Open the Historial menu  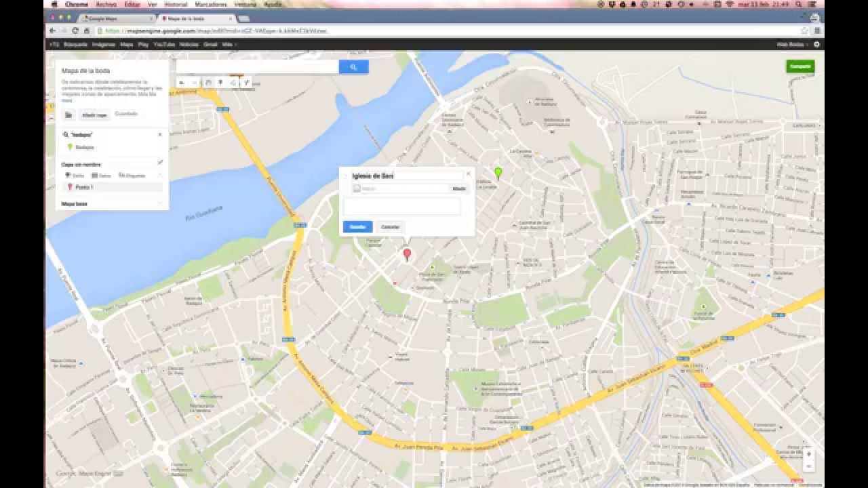(176, 4)
